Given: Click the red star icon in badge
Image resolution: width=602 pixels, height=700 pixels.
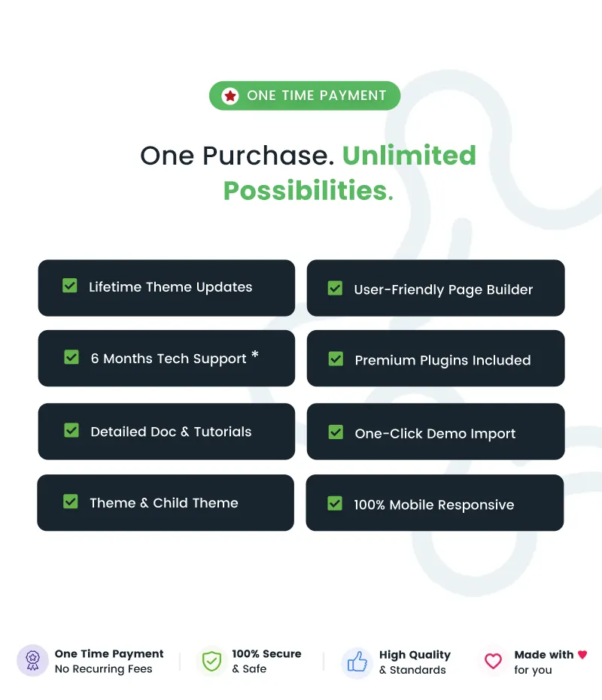Looking at the screenshot, I should pos(230,95).
